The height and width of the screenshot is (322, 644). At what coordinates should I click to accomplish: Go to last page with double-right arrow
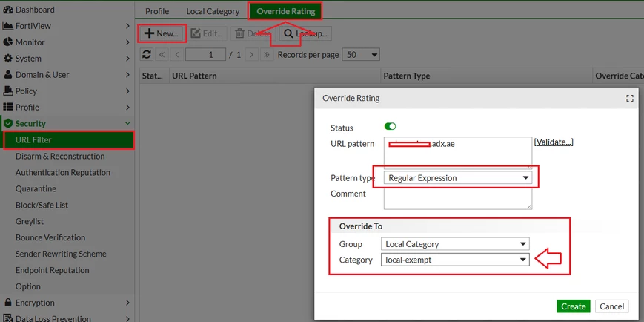coord(267,55)
